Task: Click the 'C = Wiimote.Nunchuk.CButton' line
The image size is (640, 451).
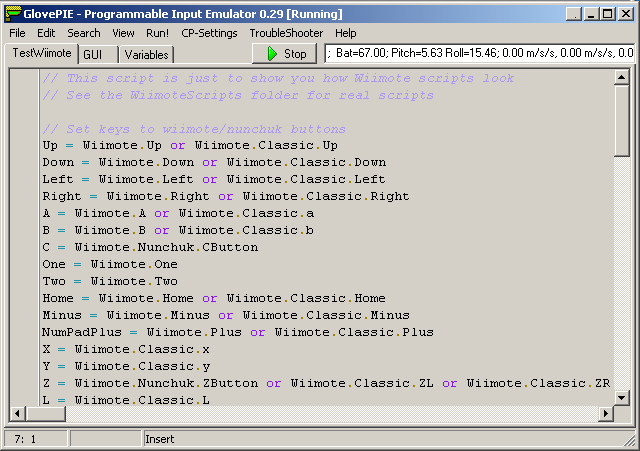Action: (150, 248)
